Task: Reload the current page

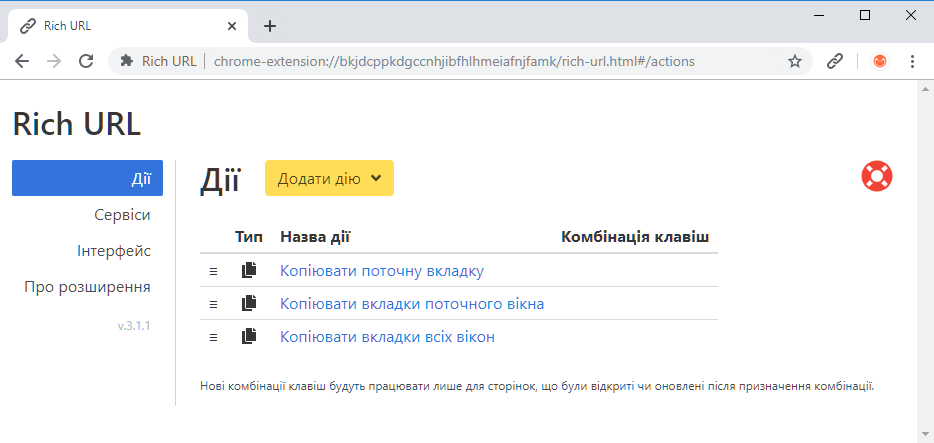Action: coord(86,61)
